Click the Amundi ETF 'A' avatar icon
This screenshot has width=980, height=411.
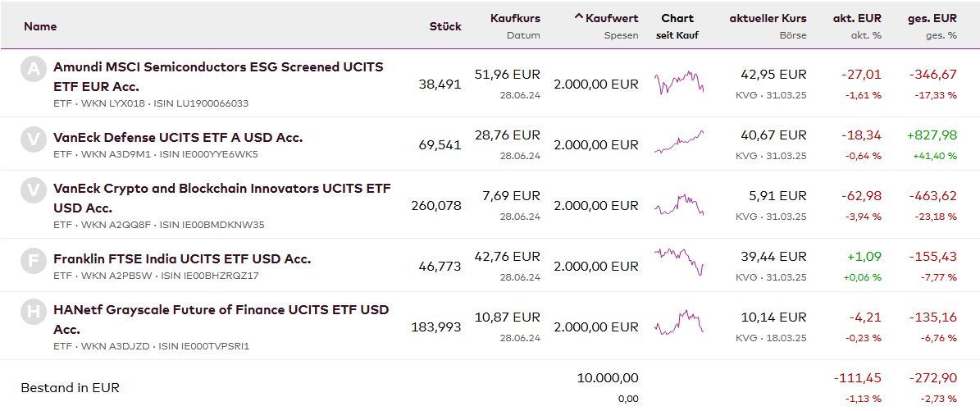[x=33, y=69]
